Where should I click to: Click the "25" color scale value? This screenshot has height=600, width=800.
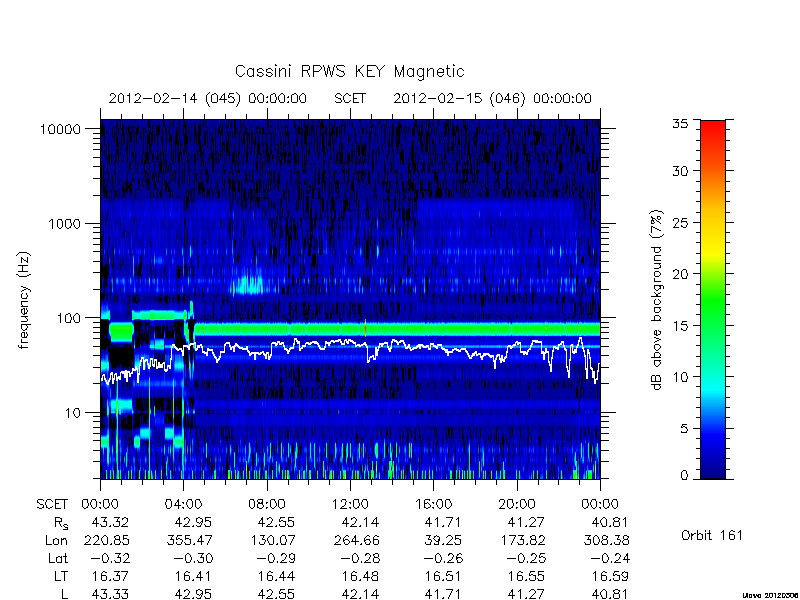pyautogui.click(x=680, y=223)
